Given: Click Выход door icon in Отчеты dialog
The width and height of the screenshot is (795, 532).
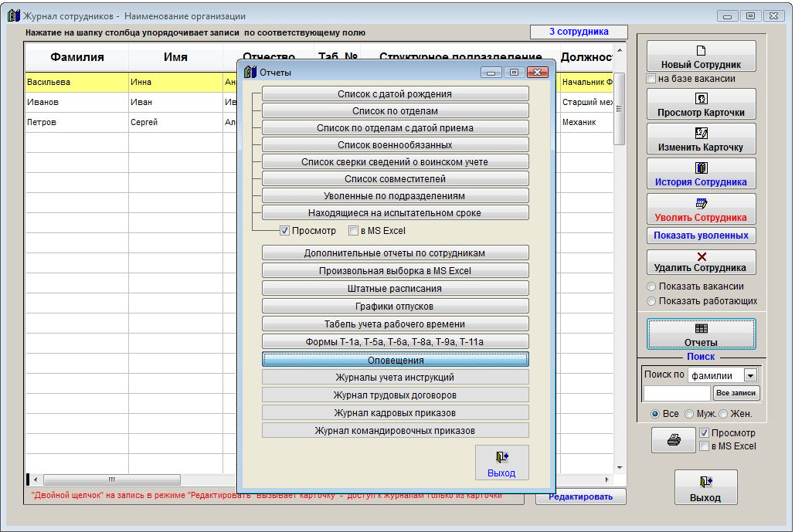Looking at the screenshot, I should tap(501, 457).
